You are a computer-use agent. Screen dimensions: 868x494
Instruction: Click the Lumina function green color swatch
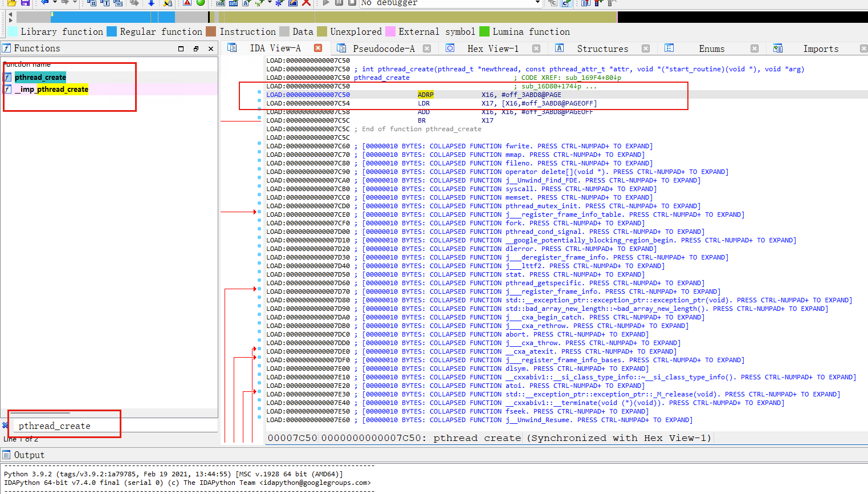coord(484,31)
